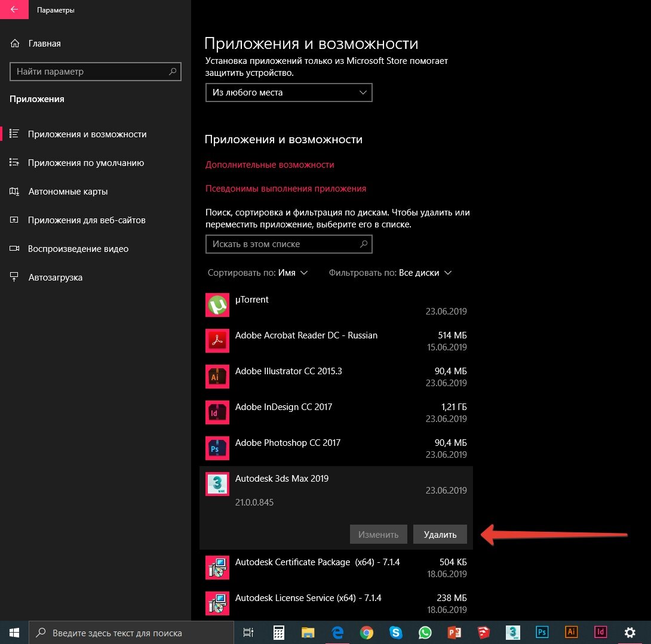This screenshot has width=651, height=644.
Task: Open Calculator from the taskbar
Action: click(278, 633)
